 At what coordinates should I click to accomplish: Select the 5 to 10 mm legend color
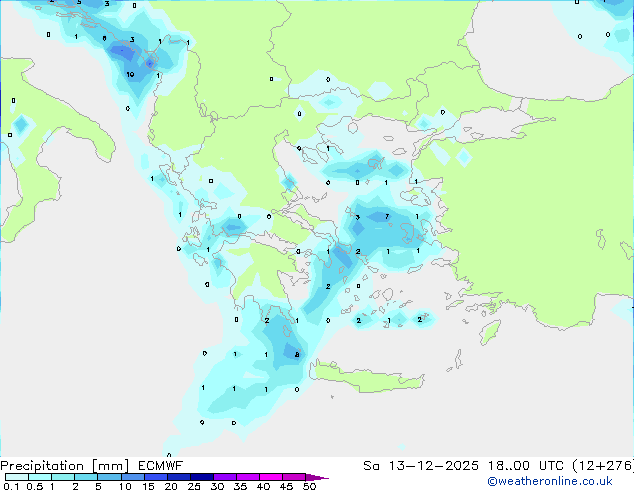click(x=109, y=477)
